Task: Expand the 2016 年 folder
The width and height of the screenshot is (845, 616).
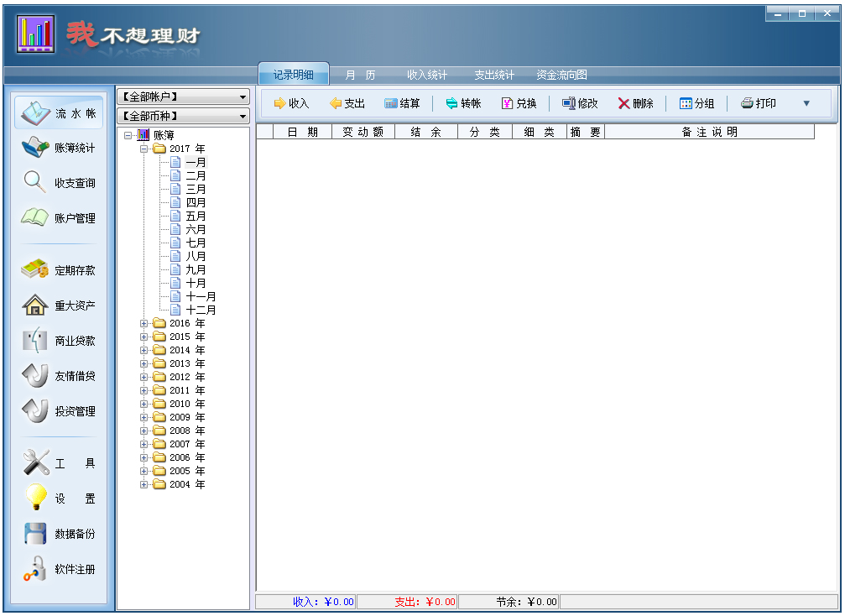Action: (x=143, y=323)
